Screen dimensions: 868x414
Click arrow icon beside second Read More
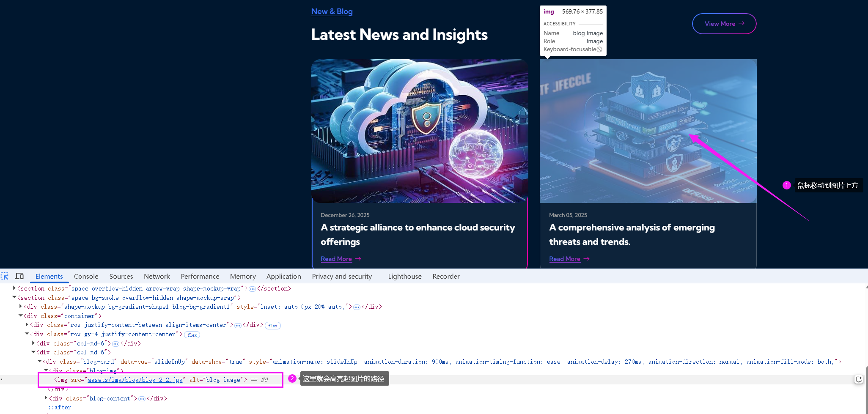(586, 259)
